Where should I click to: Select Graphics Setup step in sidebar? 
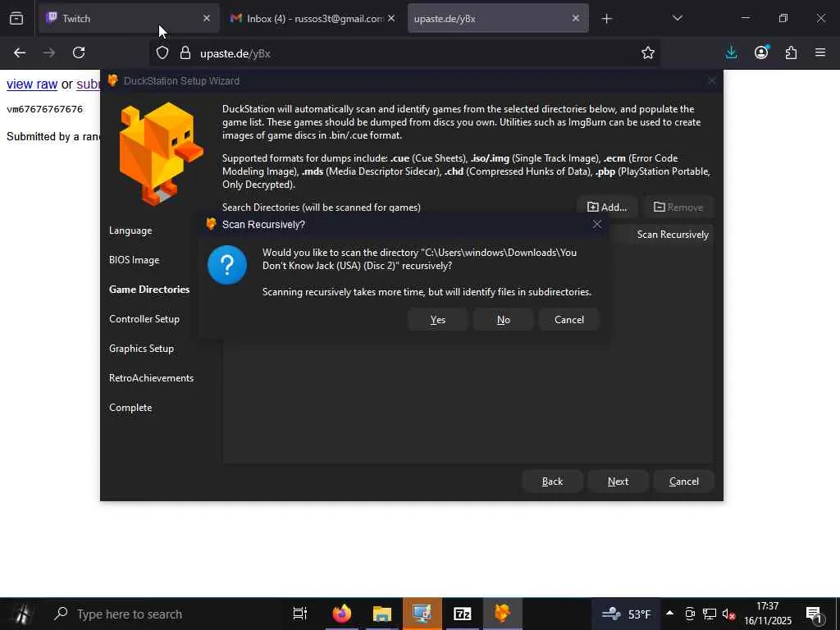tap(141, 348)
